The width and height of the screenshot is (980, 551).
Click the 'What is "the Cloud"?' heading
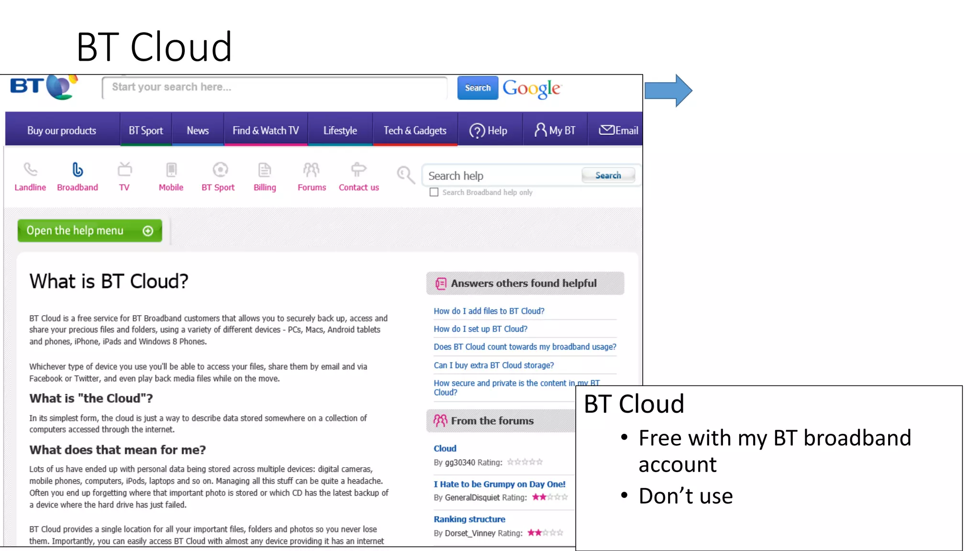point(91,398)
